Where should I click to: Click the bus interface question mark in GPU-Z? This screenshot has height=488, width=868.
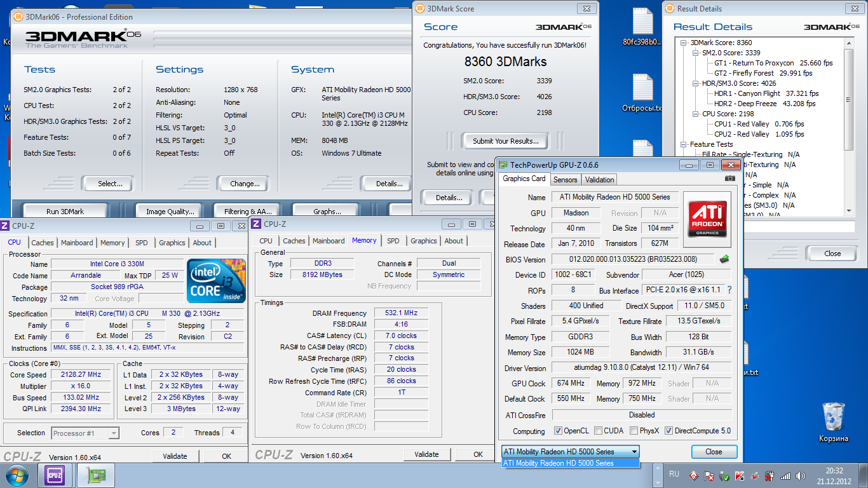coord(729,290)
